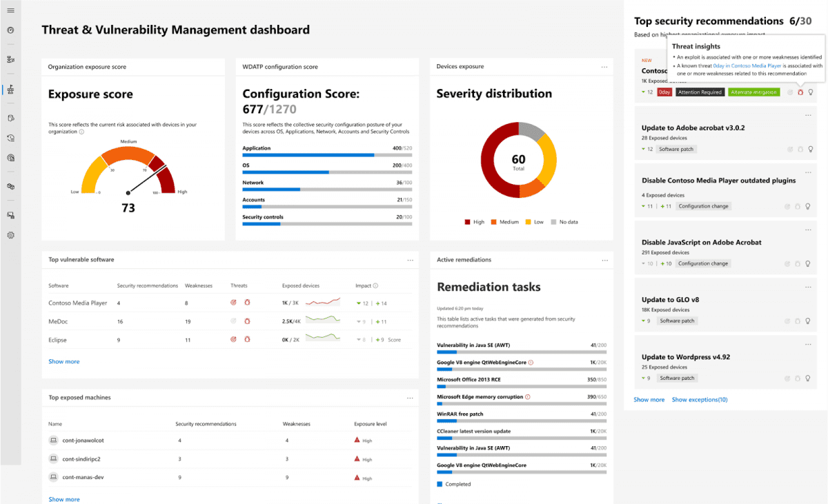
Task: Click Show more under security recommendations
Action: click(649, 400)
